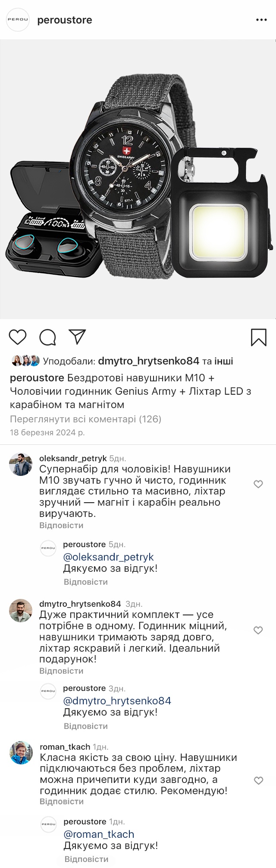Viewport: 276px width, 868px height.
Task: Tap the share paper plane icon
Action: pos(78,337)
